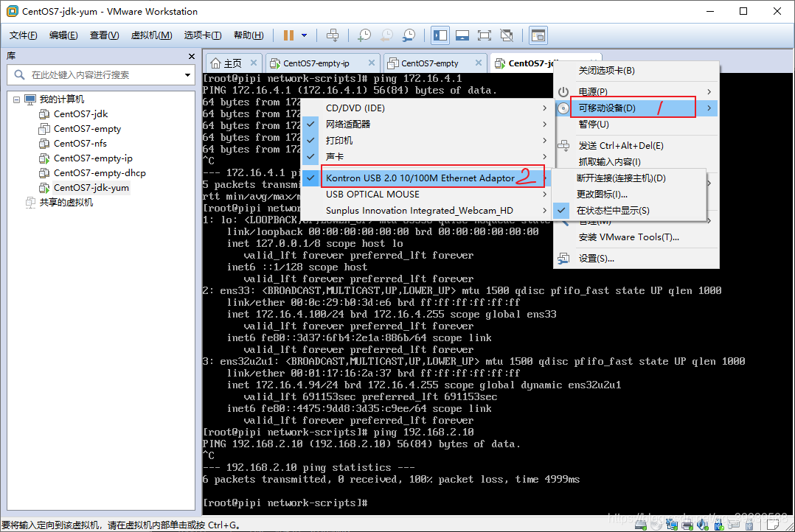The width and height of the screenshot is (795, 532).
Task: Close the 主页 tab
Action: 254,63
